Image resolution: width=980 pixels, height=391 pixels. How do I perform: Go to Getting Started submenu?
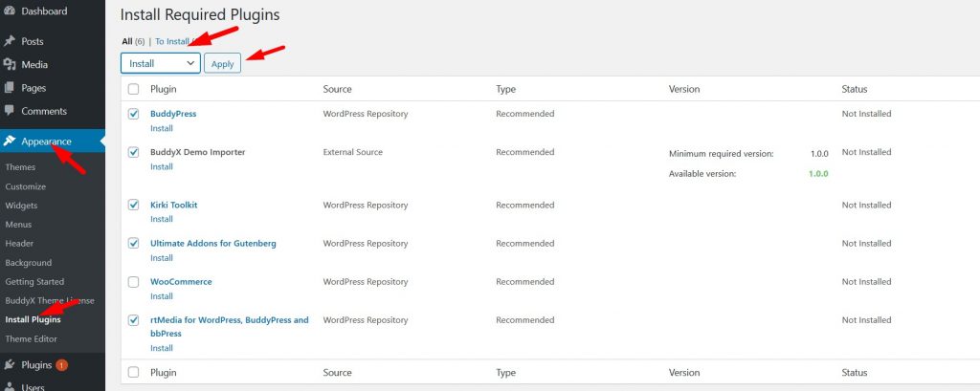tap(34, 282)
